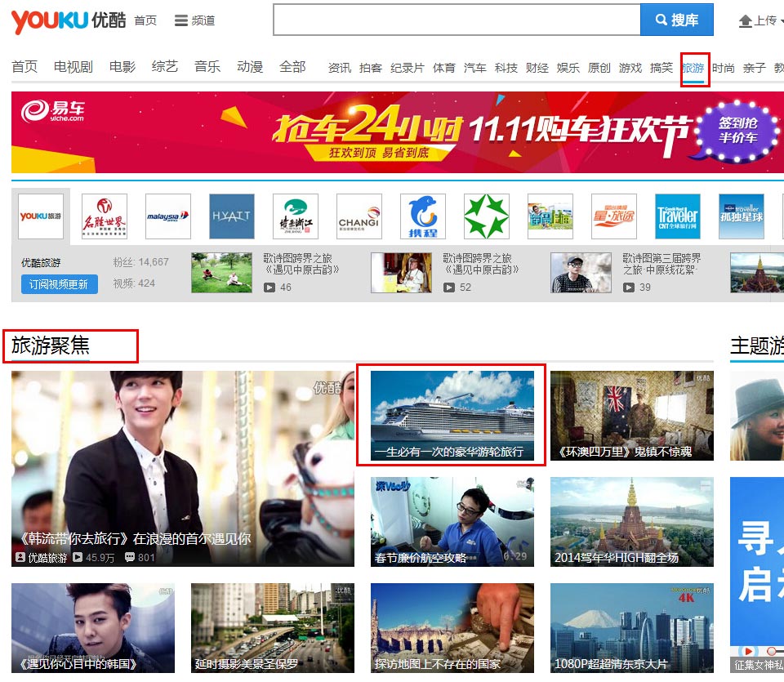The height and width of the screenshot is (682, 784).
Task: Click the 搜库 search button
Action: pos(676,20)
